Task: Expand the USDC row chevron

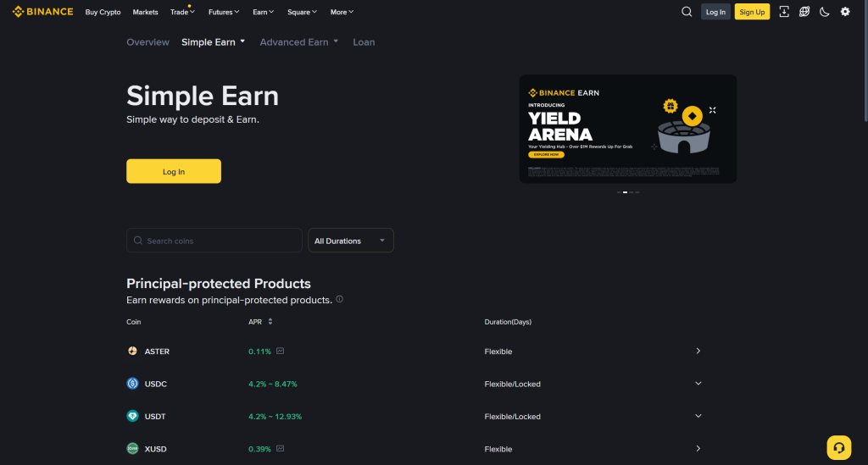Action: [698, 383]
